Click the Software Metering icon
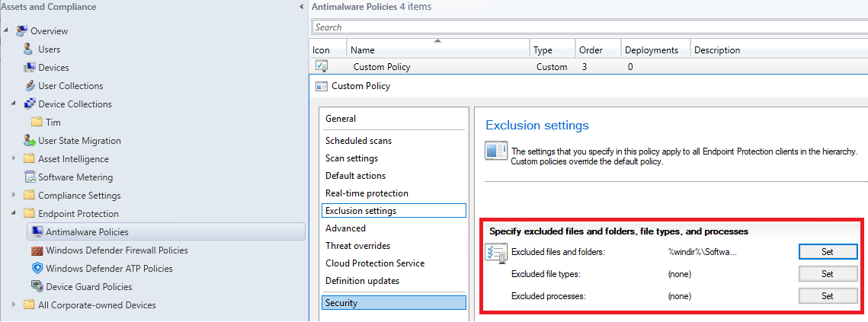Screen dimensions: 868x322 [x=29, y=177]
